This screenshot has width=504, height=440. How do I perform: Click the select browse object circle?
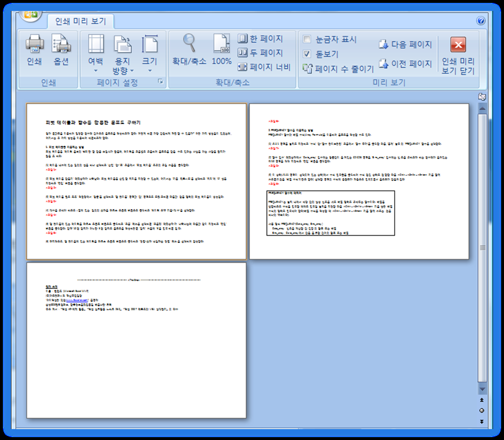click(482, 410)
